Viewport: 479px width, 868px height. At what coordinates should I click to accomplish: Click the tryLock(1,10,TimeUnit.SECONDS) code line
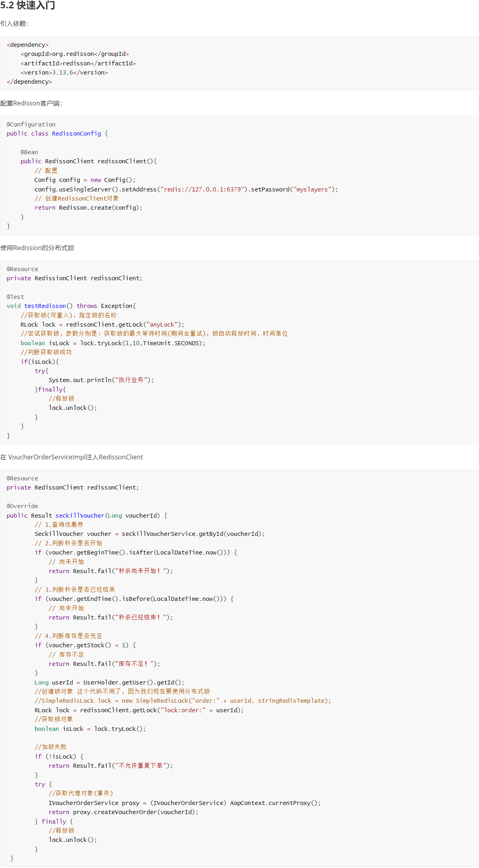[113, 343]
